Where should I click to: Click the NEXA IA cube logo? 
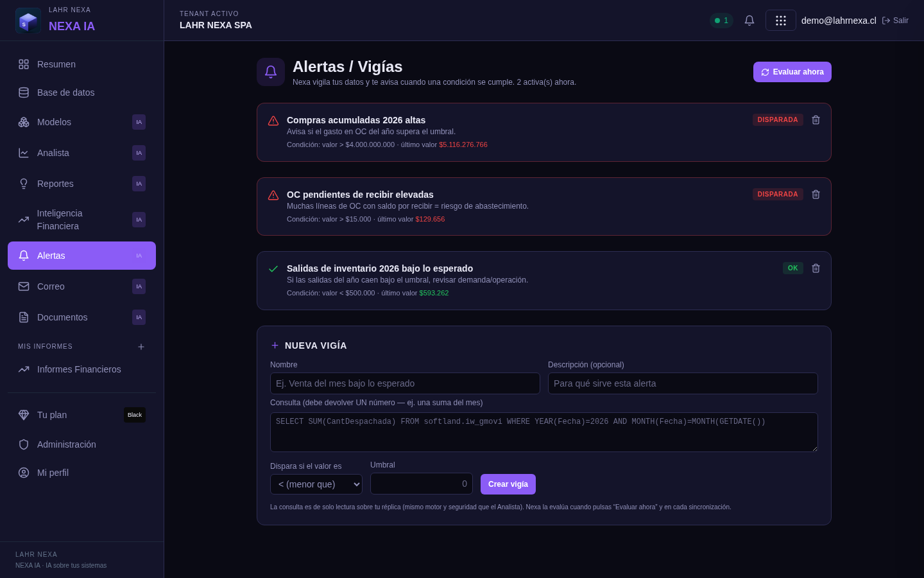click(x=28, y=21)
